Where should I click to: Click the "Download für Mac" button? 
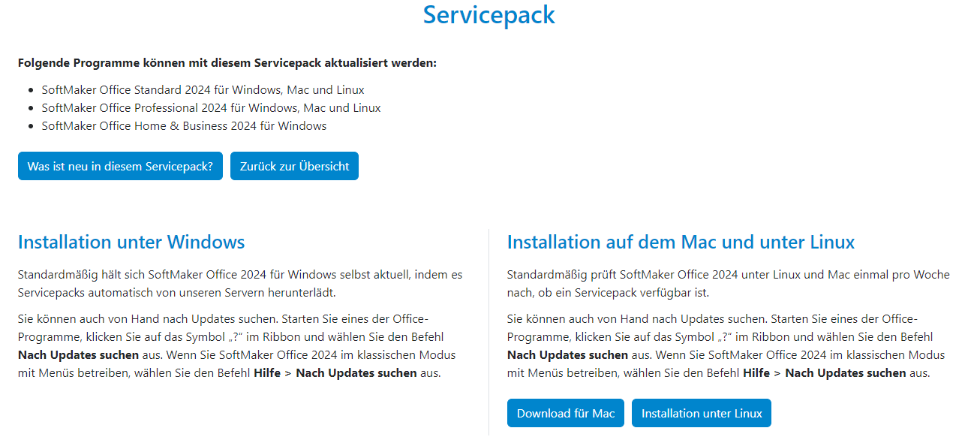pos(565,413)
